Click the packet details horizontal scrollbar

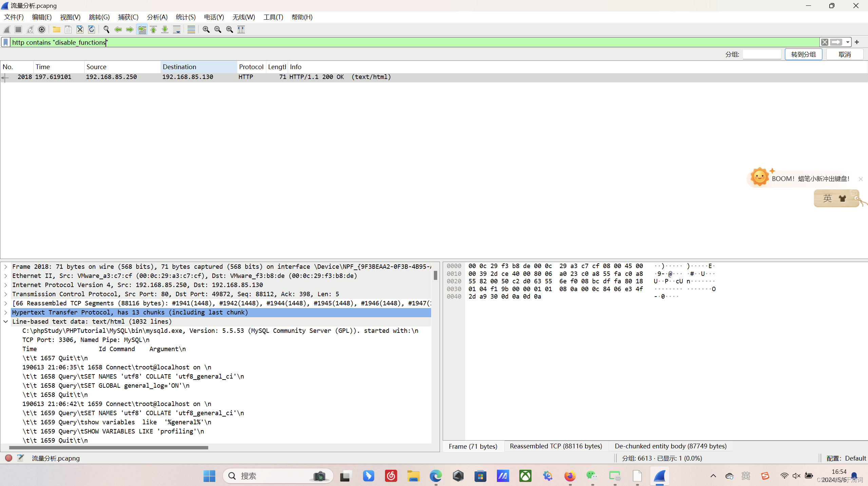(109, 448)
